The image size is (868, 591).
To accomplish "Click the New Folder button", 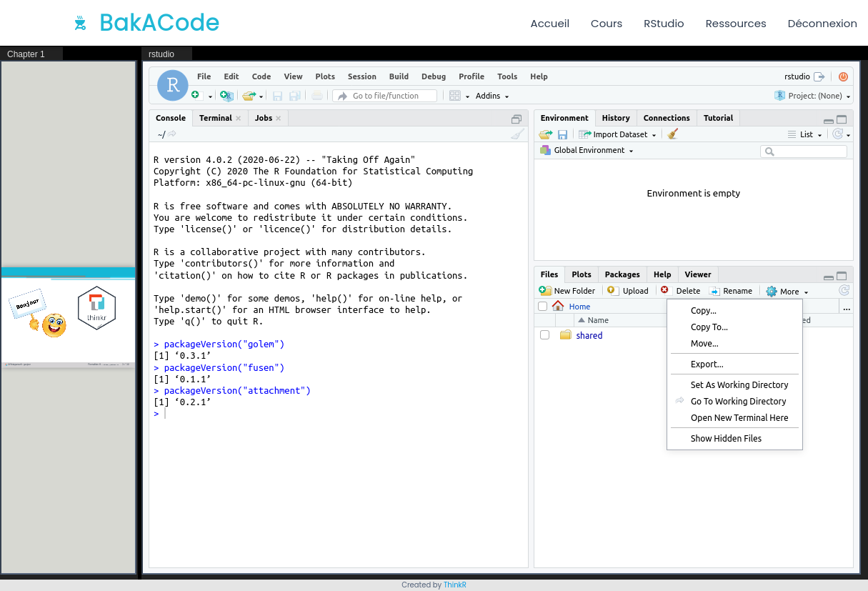I will tap(567, 291).
